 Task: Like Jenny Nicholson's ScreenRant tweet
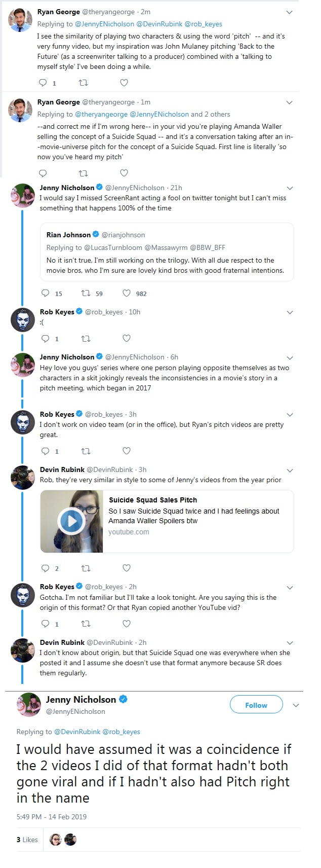click(127, 293)
